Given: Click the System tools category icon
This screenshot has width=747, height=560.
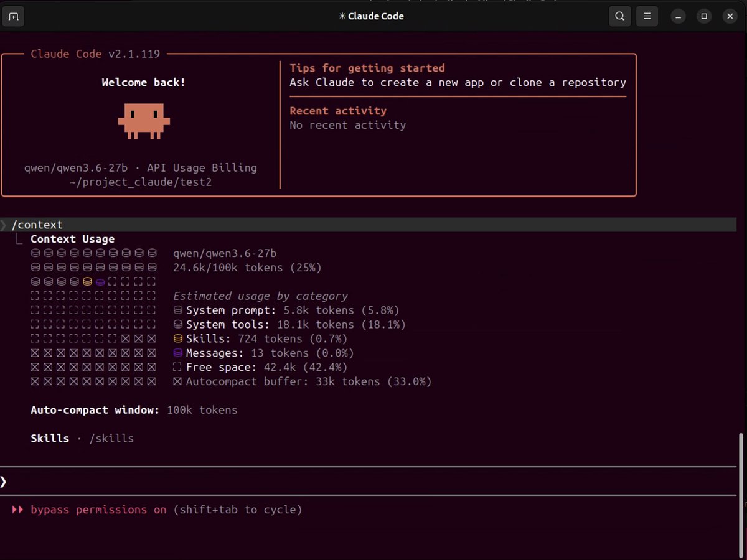Looking at the screenshot, I should (177, 324).
